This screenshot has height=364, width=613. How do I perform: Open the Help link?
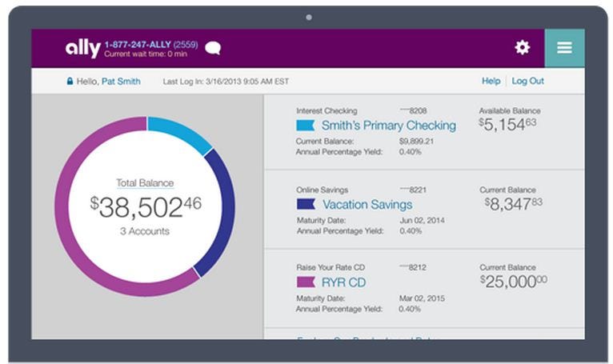(491, 81)
